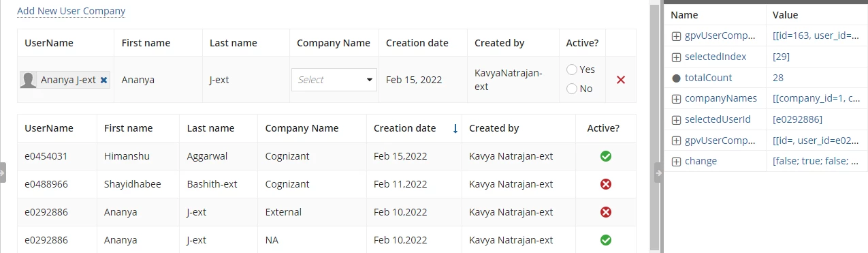Click the red cross status for Shayidhabee's row
The height and width of the screenshot is (253, 868).
click(x=606, y=184)
